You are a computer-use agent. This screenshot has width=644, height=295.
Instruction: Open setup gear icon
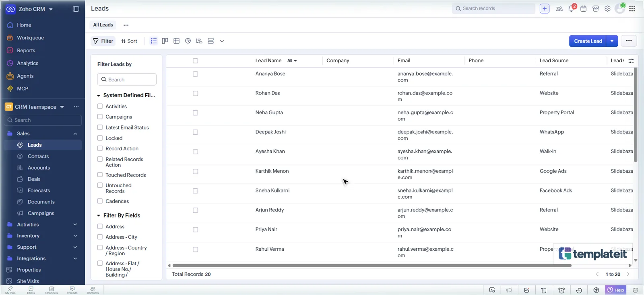click(607, 8)
